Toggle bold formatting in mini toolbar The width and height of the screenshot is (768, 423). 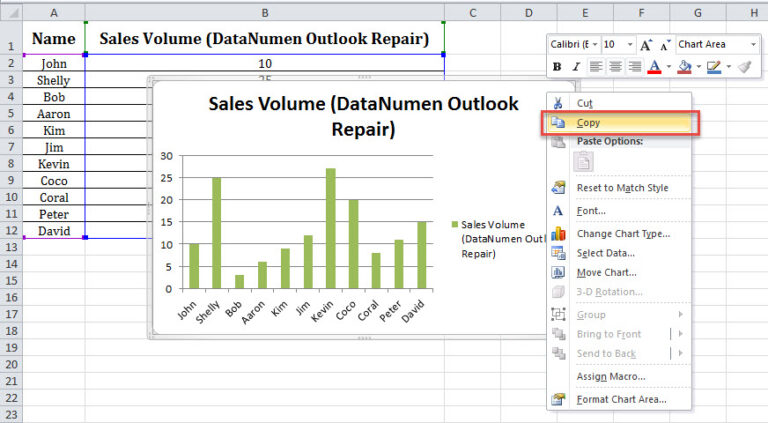(x=557, y=67)
